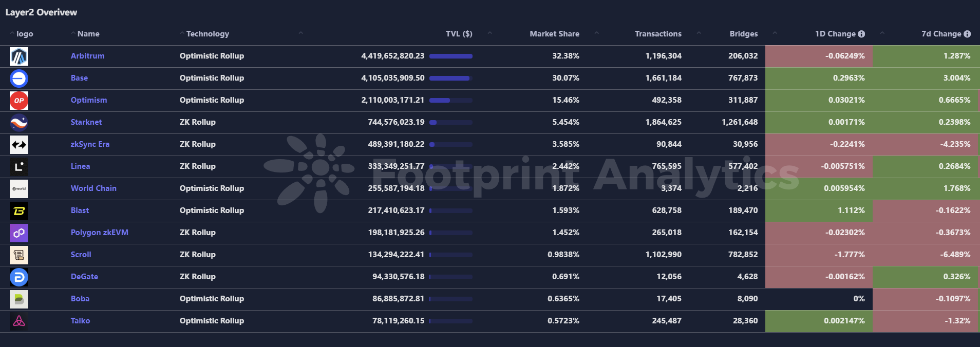Click the Polygon zkEVM purple logo
This screenshot has width=980, height=347.
[x=19, y=233]
